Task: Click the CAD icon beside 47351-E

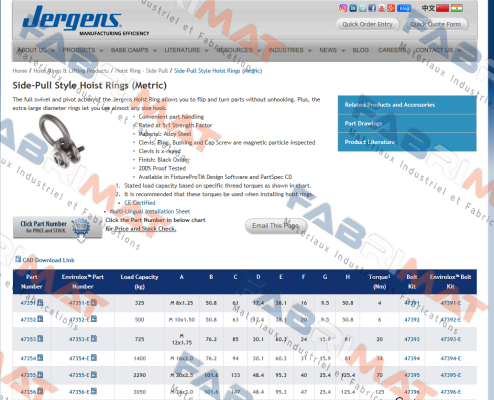Action: [94, 303]
